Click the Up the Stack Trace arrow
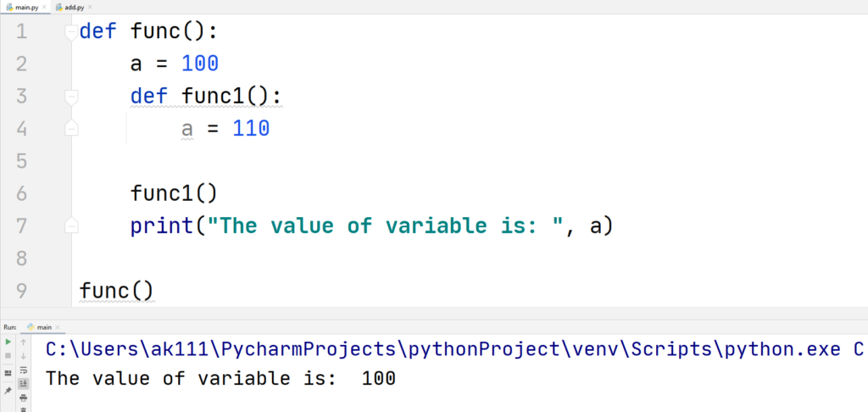Screen dimensions: 868x412 tap(23, 342)
